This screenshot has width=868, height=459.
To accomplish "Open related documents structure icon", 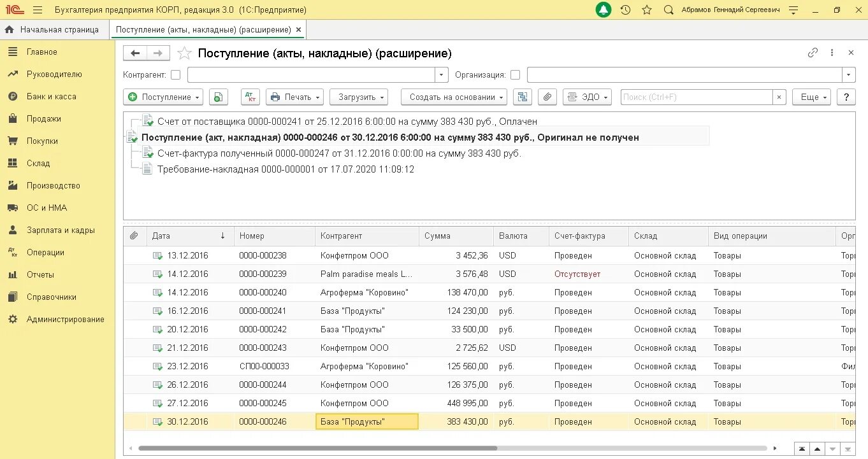I will 523,97.
